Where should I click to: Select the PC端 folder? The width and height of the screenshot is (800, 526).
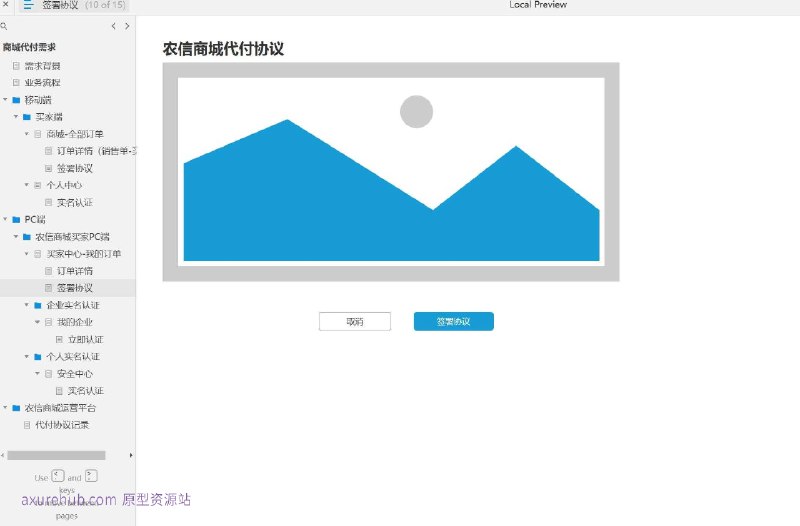pyautogui.click(x=35, y=219)
